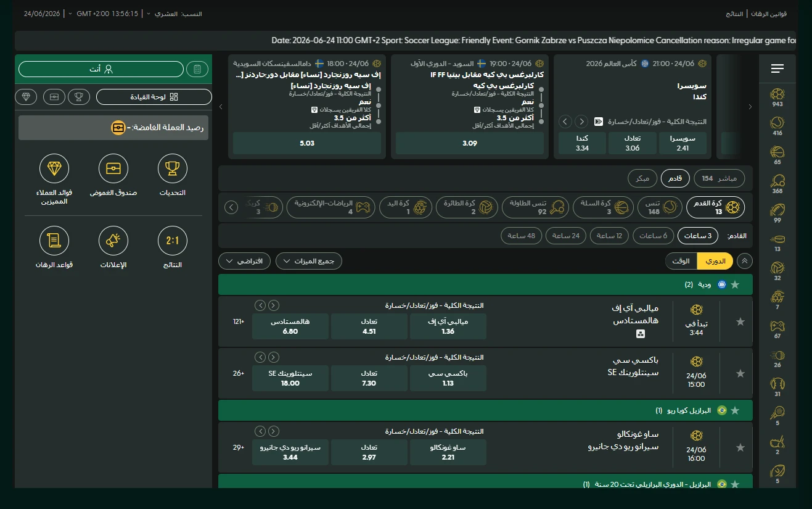The image size is (812, 509).
Task: Click the صندوق الغموض mystery box icon
Action: (x=113, y=168)
